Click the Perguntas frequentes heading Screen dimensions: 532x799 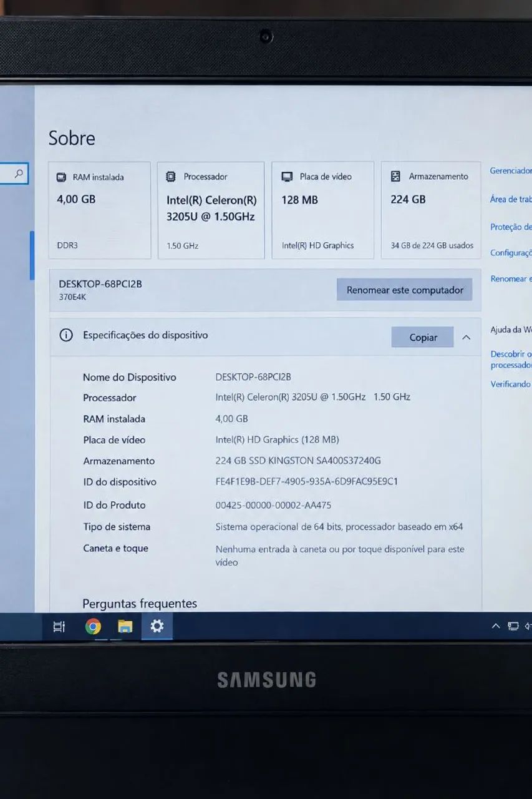point(140,604)
